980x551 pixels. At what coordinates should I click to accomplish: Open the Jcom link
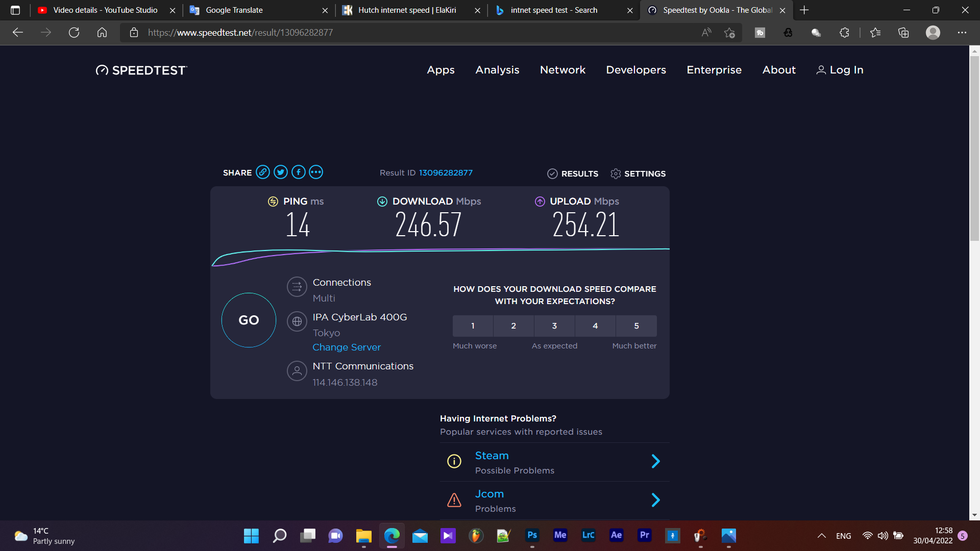click(489, 494)
